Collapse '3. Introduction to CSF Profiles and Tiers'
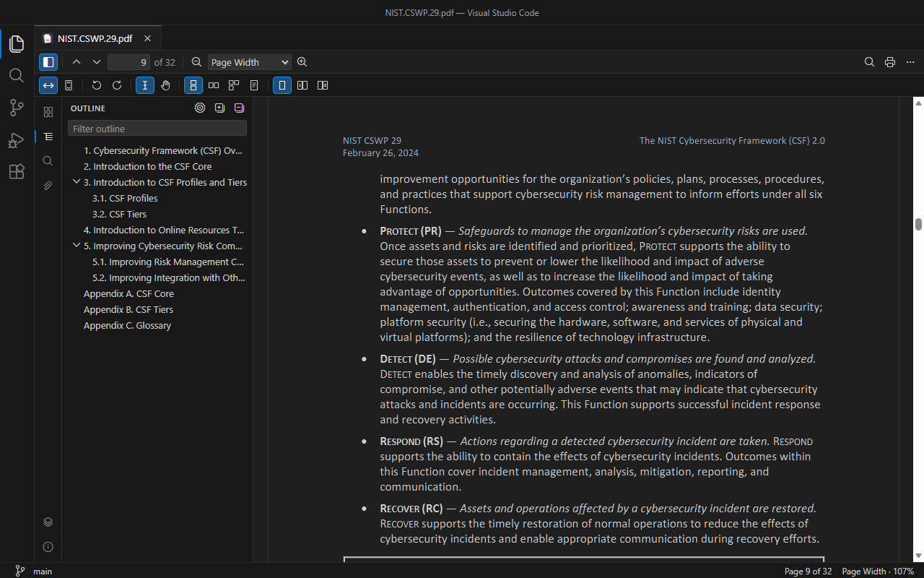 click(77, 182)
